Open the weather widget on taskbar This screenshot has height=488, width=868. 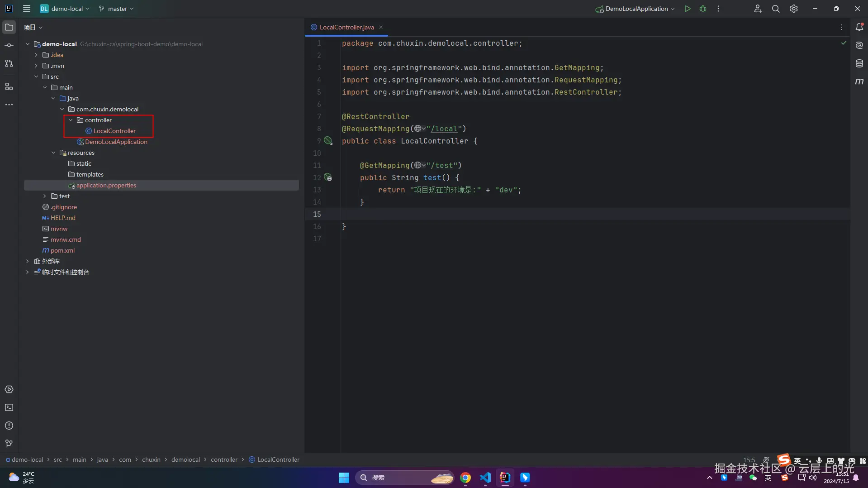click(x=21, y=478)
